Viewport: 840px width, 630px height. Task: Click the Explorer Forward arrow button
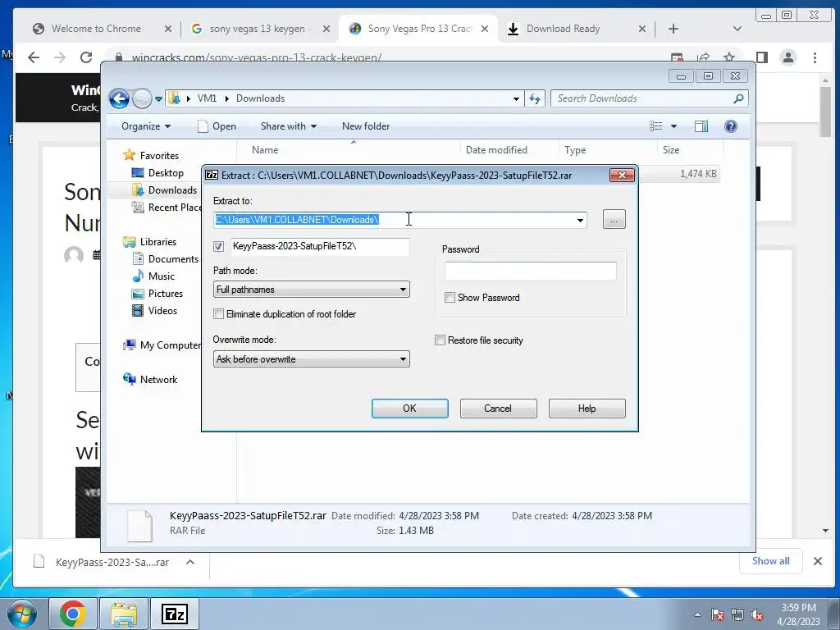tap(142, 98)
